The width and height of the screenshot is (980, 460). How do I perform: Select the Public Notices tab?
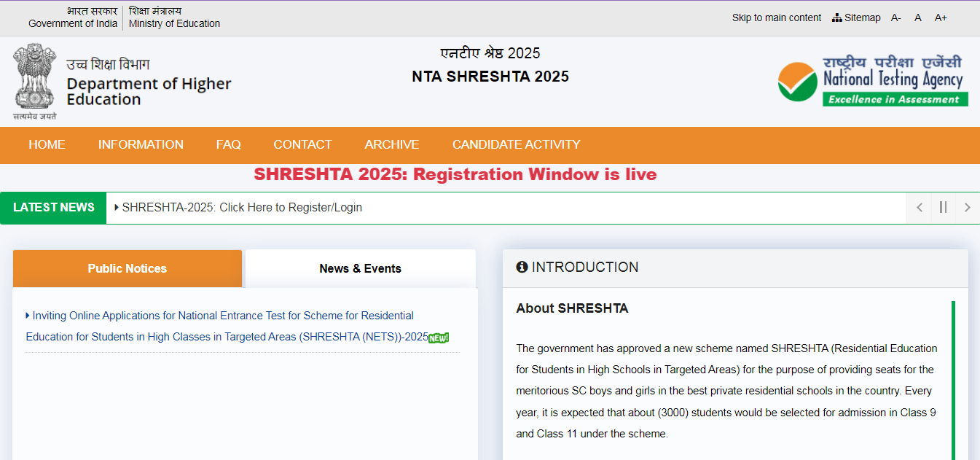click(127, 268)
